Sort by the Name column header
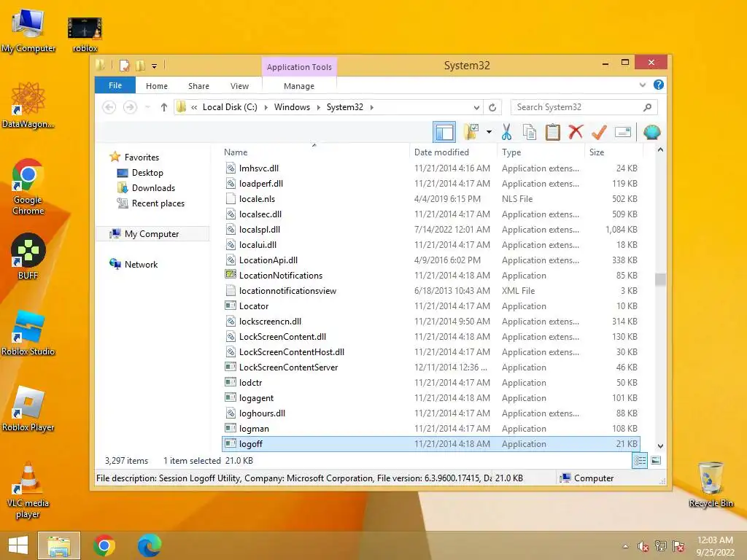Screen dimensions: 747x560 tap(314, 152)
